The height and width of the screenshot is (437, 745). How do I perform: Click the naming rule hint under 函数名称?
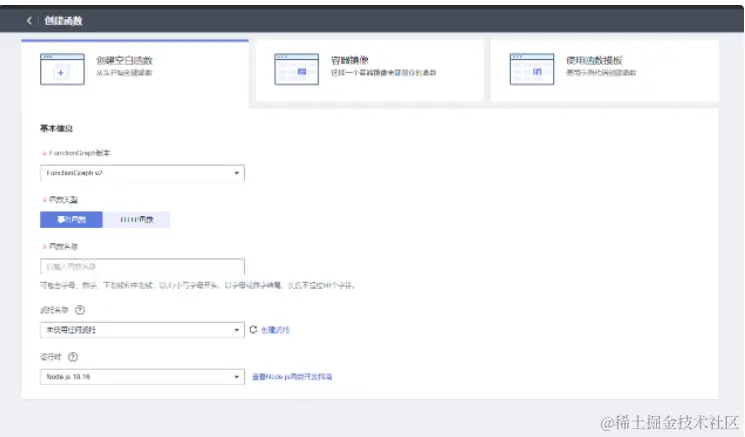click(x=197, y=285)
